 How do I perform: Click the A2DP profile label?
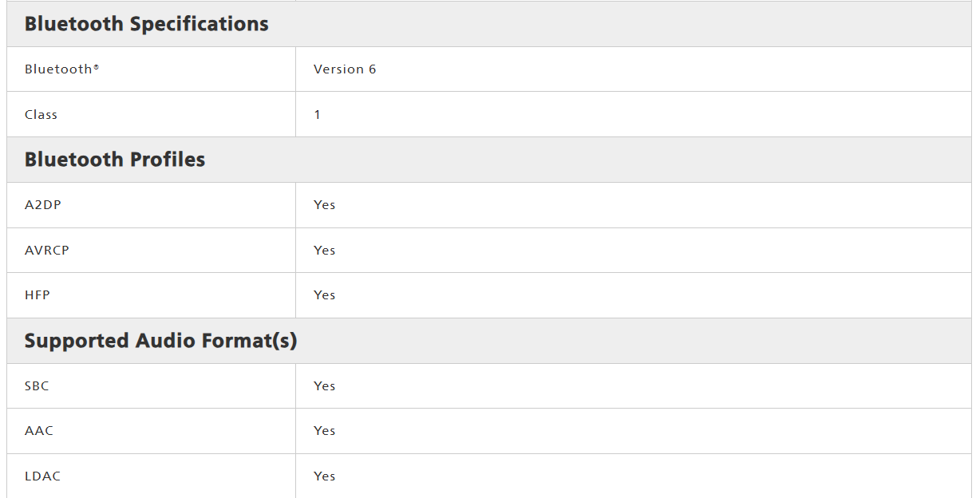[x=43, y=205]
